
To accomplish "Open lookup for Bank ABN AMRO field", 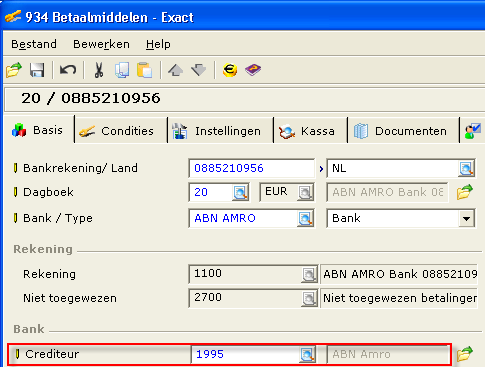I will [x=305, y=219].
